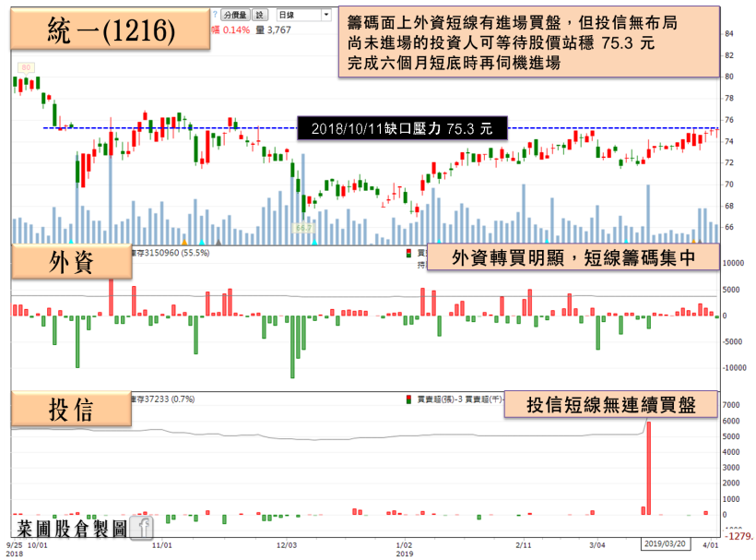Image resolution: width=756 pixels, height=560 pixels.
Task: Select the 0.14% change value
Action: pyautogui.click(x=236, y=30)
